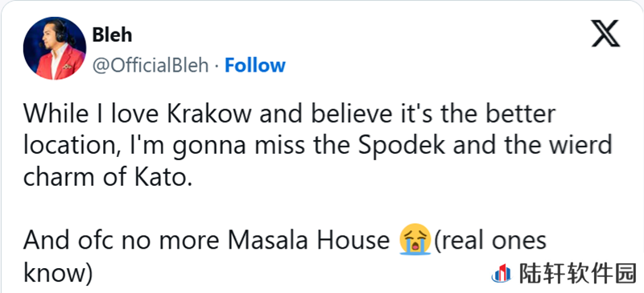Open the @OfficialBleh handle link
This screenshot has height=293, width=644.
(151, 66)
